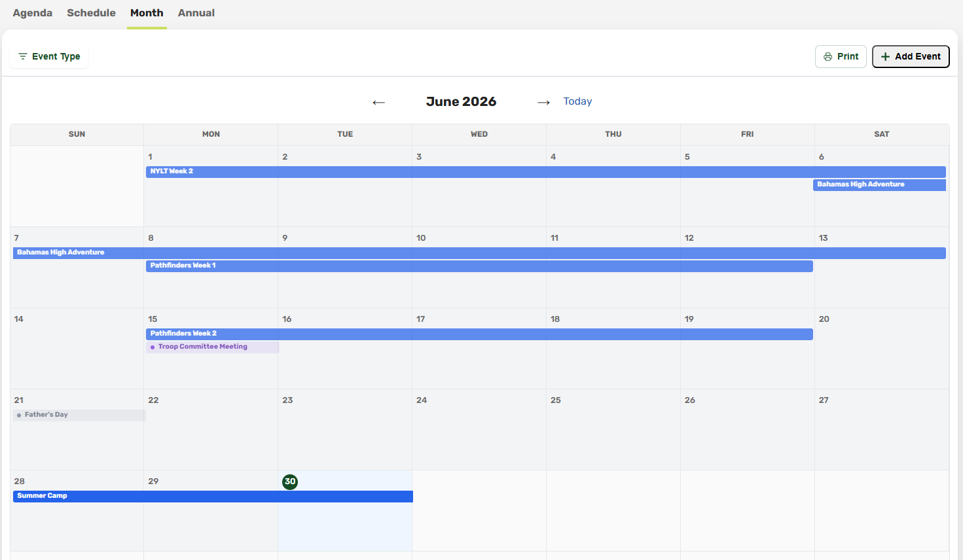Image resolution: width=963 pixels, height=560 pixels.
Task: Go to next month with right arrow
Action: coord(543,102)
